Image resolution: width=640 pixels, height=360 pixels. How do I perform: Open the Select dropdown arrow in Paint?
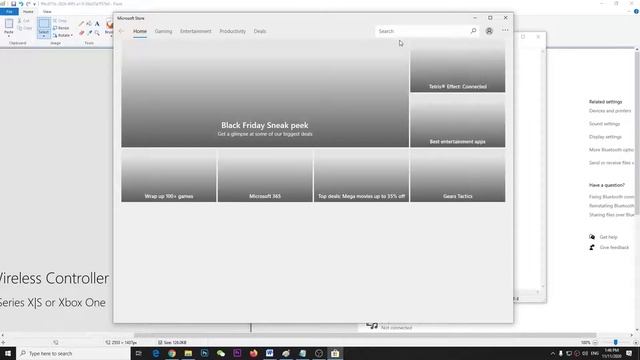[x=44, y=36]
